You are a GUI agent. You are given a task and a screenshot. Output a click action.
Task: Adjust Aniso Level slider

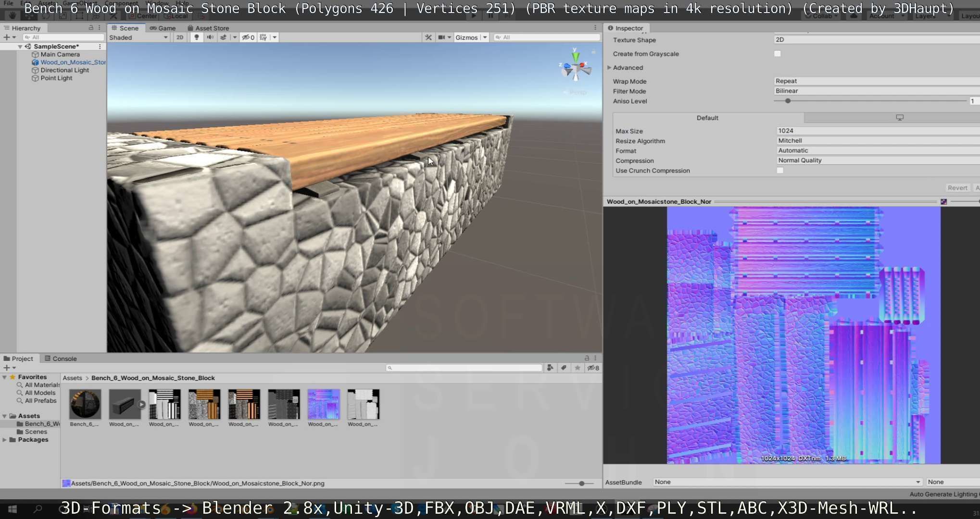click(788, 101)
